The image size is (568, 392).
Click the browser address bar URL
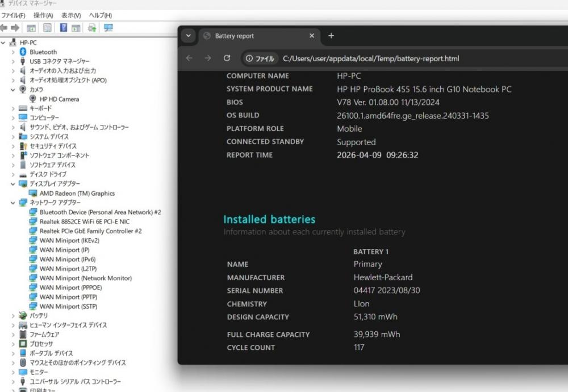[370, 58]
